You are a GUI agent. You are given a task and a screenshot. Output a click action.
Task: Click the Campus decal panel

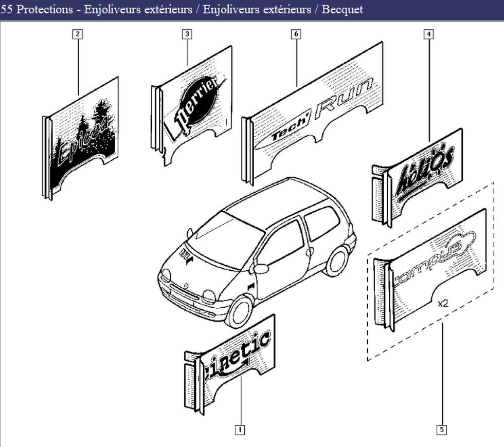pos(430,271)
